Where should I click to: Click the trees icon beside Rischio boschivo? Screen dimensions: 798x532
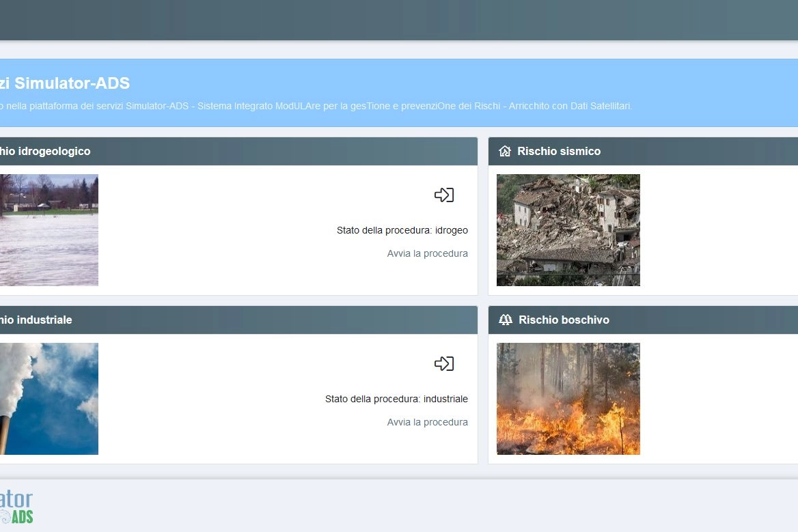point(506,320)
